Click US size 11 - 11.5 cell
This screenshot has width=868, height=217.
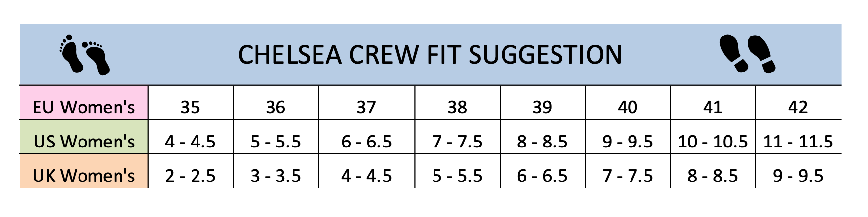click(798, 142)
